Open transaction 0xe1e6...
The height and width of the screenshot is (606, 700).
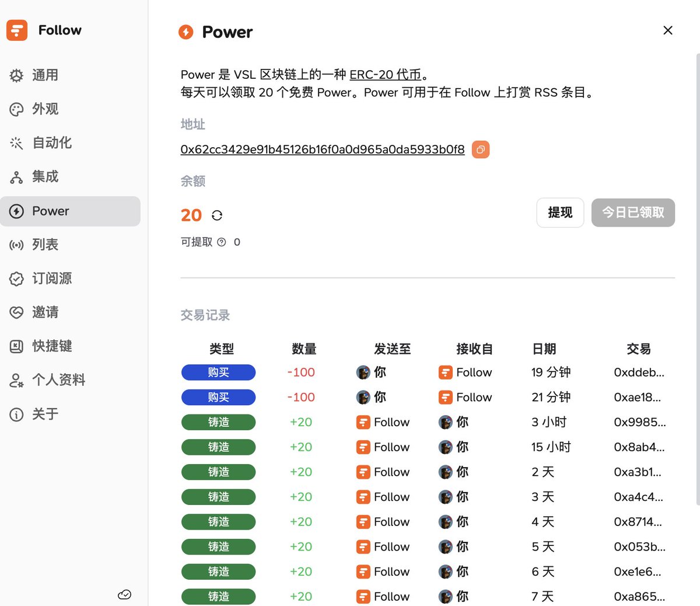coord(637,572)
